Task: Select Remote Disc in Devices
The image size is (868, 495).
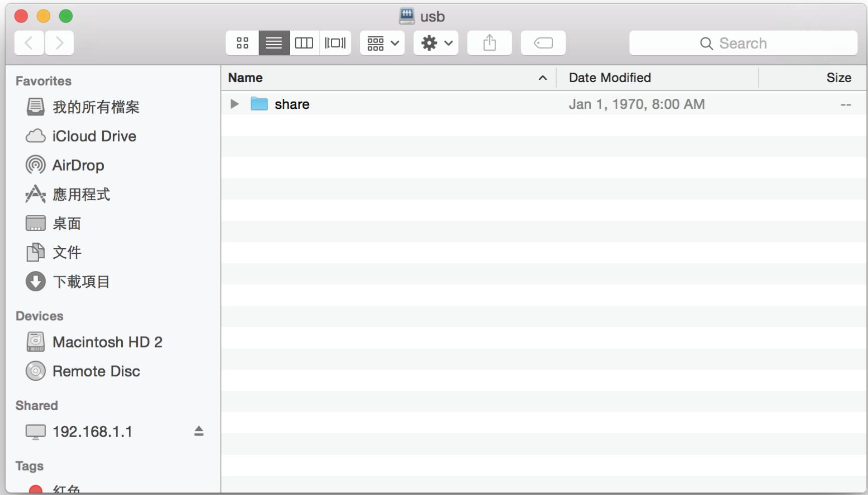Action: pos(96,371)
